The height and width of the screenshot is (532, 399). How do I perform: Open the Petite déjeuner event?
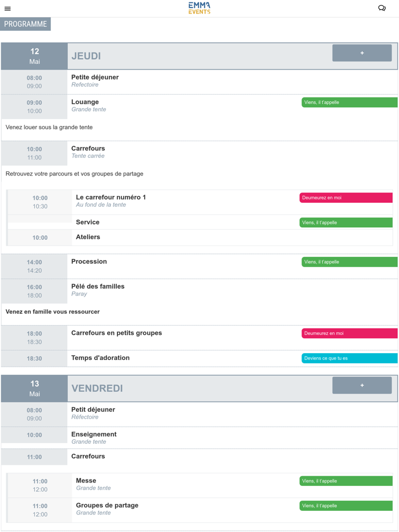pyautogui.click(x=95, y=77)
